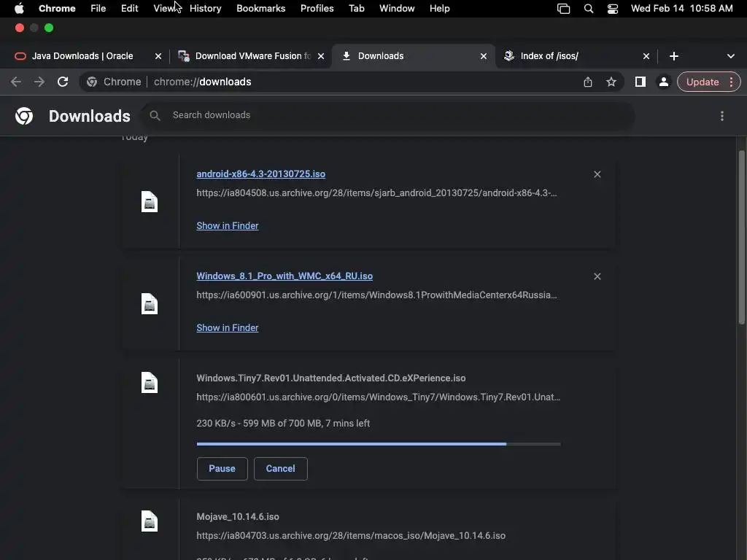
Task: Switch to the Index of /isos/ tab
Action: click(576, 56)
